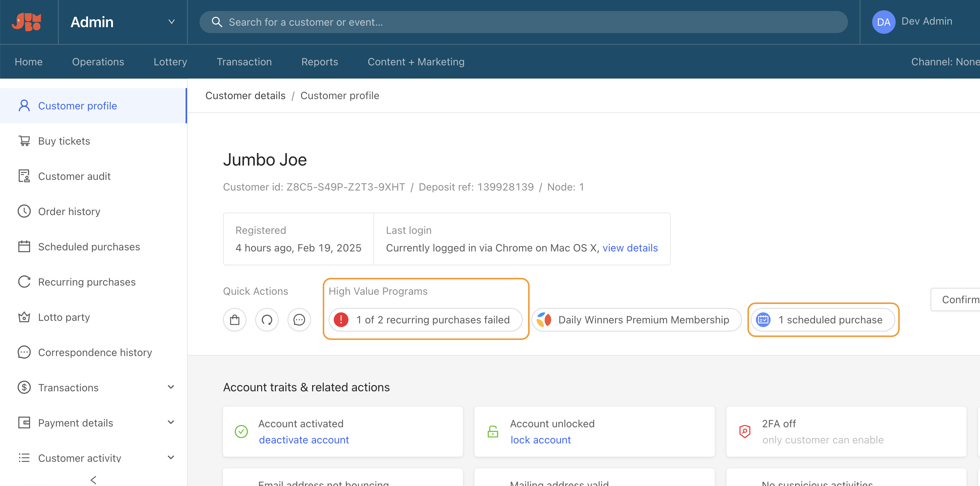This screenshot has width=980, height=486.
Task: Click the Daily Winners Premium Membership pill
Action: click(636, 320)
